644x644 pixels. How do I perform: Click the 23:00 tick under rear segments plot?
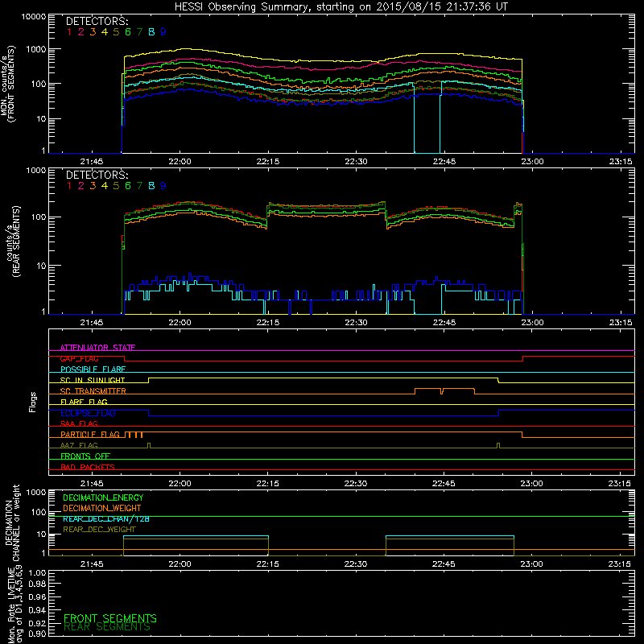pyautogui.click(x=532, y=323)
